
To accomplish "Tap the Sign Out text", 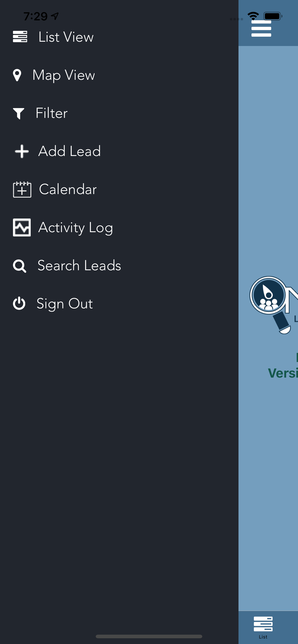I will [x=65, y=304].
